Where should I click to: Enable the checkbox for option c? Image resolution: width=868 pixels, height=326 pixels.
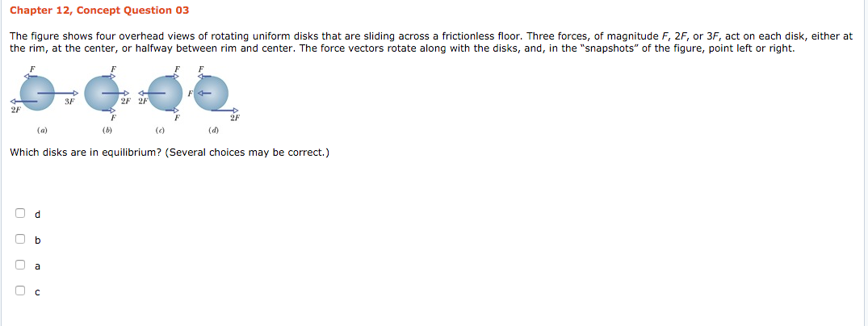[x=20, y=290]
